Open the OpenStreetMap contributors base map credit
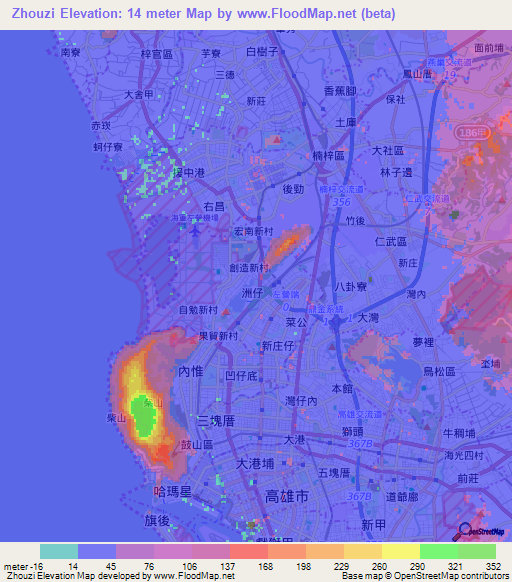 click(425, 576)
